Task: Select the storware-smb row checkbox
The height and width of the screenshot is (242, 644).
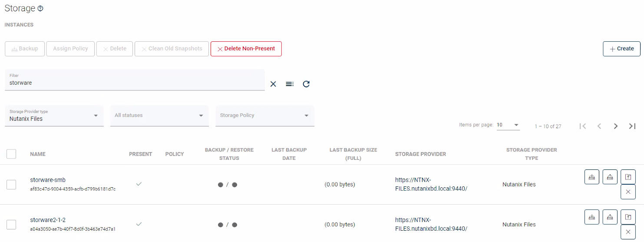Action: pyautogui.click(x=11, y=185)
